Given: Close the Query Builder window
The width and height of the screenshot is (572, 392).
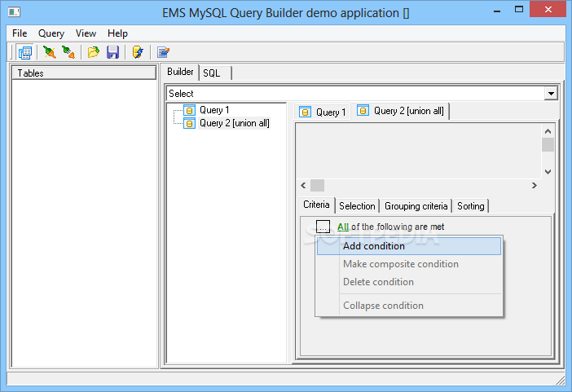Looking at the screenshot, I should [x=548, y=10].
